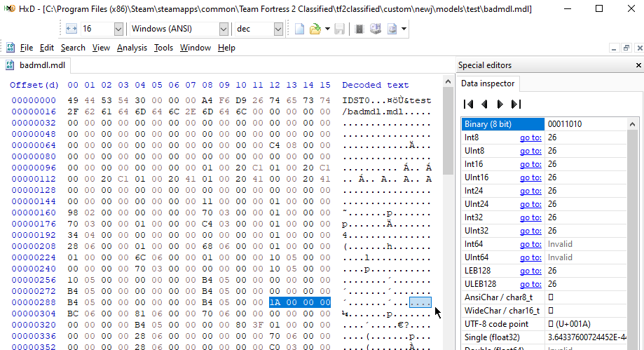Expand the recent files arrow beside Open
Viewport: 644px width, 350px height.
327,29
